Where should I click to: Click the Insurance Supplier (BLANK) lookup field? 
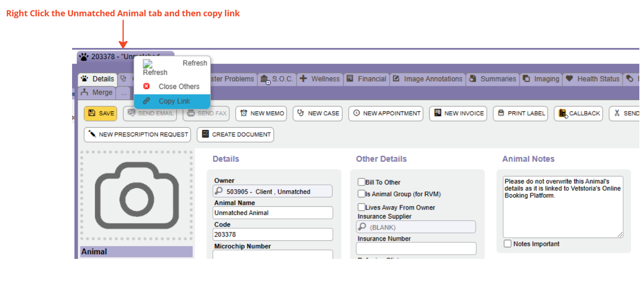416,227
